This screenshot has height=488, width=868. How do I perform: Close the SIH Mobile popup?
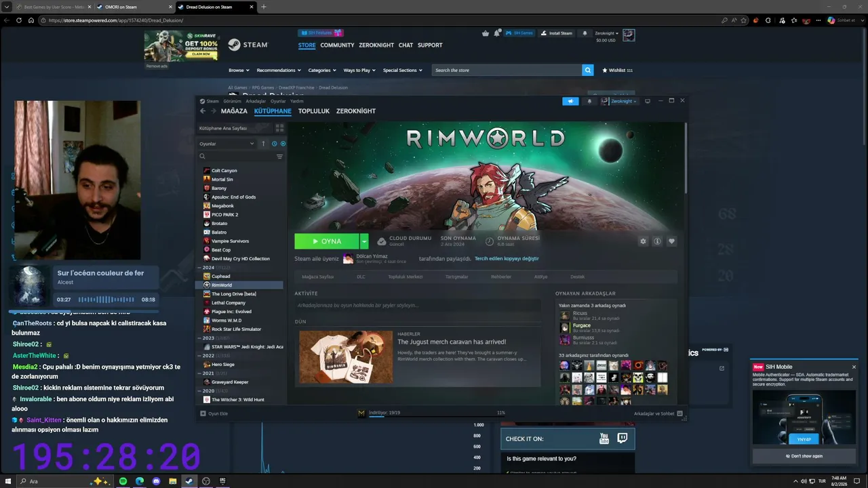854,367
